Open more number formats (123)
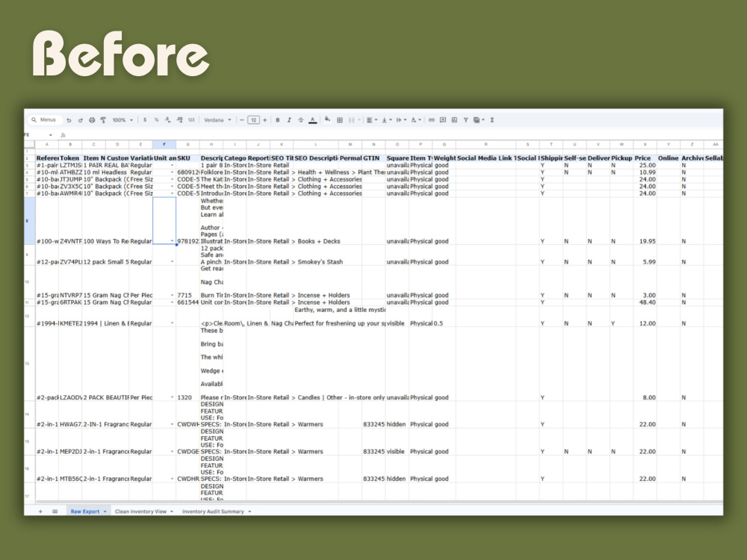Viewport: 747px width, 560px height. click(191, 120)
